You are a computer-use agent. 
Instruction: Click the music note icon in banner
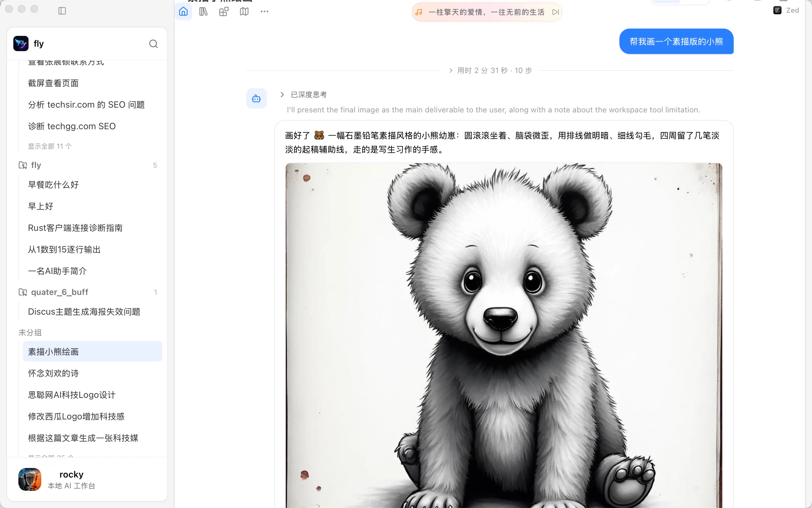point(419,12)
